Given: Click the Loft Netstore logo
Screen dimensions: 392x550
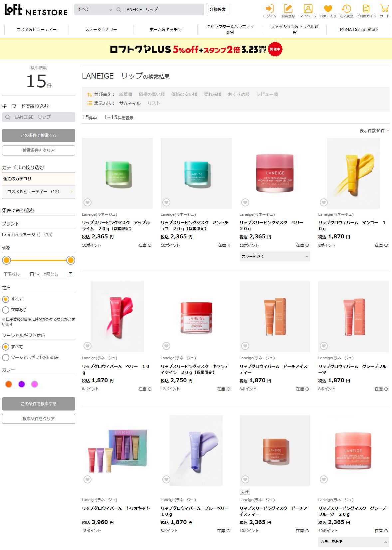Looking at the screenshot, I should (x=36, y=10).
